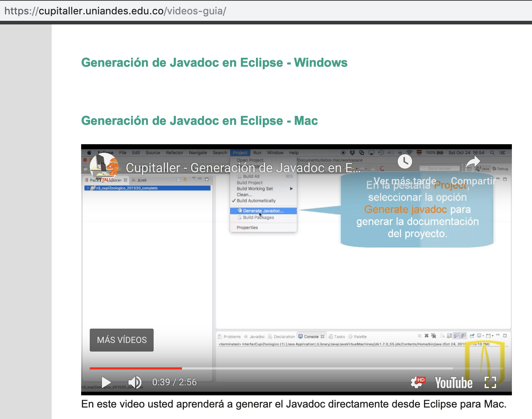Open the video settings gear
This screenshot has height=419, width=532.
point(417,382)
